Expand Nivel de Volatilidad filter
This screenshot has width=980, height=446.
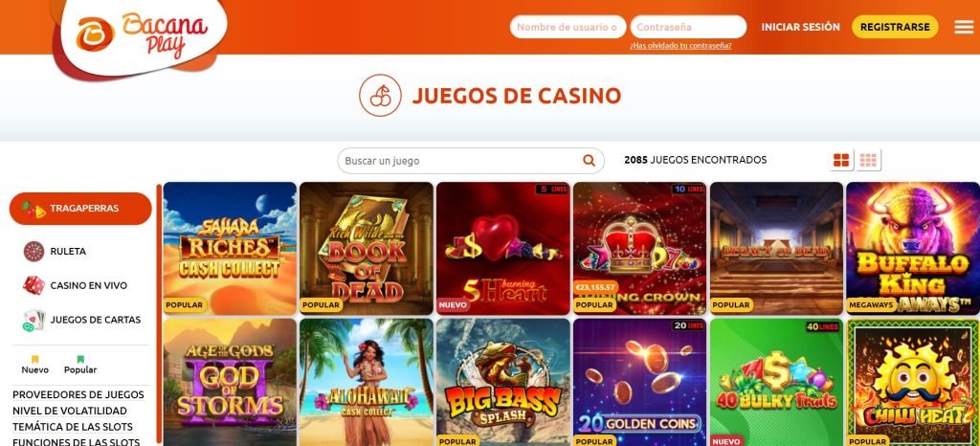tap(69, 411)
